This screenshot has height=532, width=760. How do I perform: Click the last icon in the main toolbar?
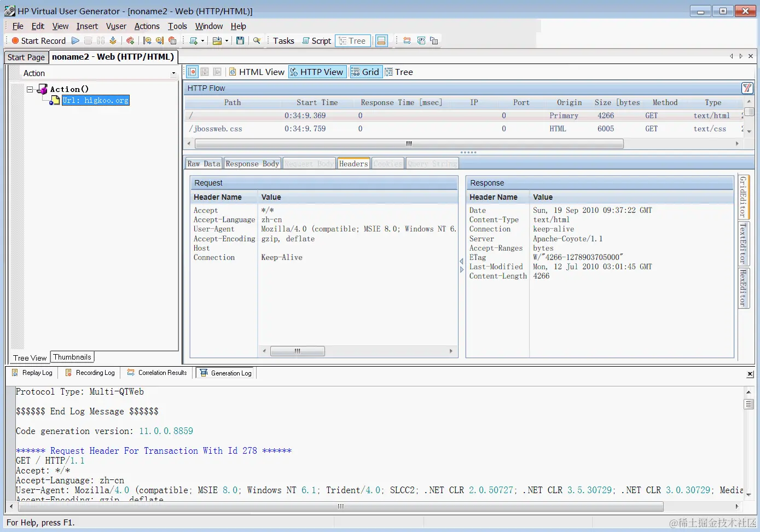coord(434,41)
